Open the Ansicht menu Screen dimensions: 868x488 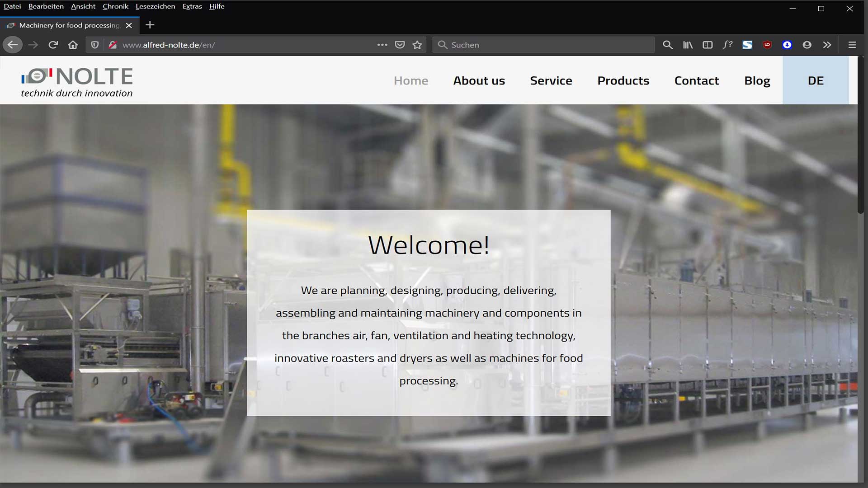pyautogui.click(x=83, y=6)
